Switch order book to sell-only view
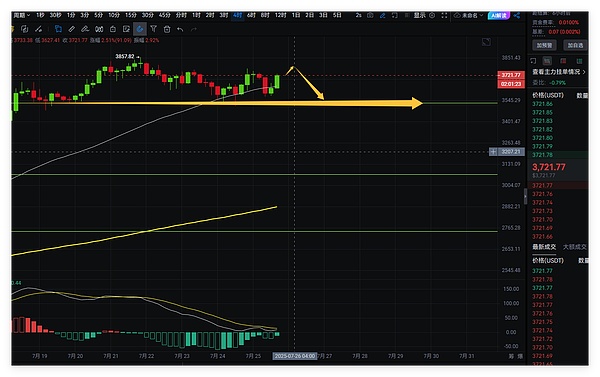Screen dimensions: 600x377 tap(563, 61)
